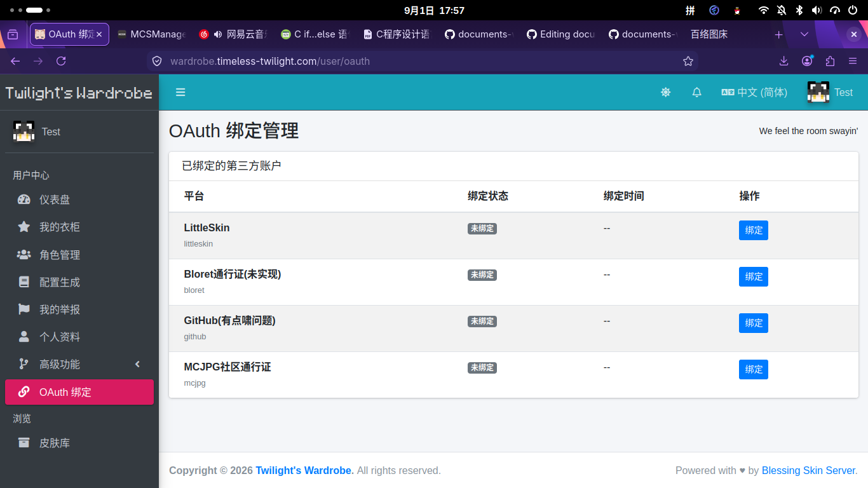This screenshot has width=868, height=488.
Task: Click the Twilight's Wardrobe footer link
Action: click(304, 470)
